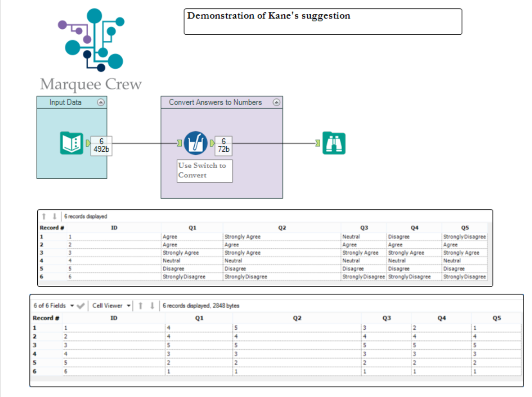Image resolution: width=532 pixels, height=397 pixels.
Task: Select record 1 Q4 value 2 in lower table
Action: pos(442,328)
